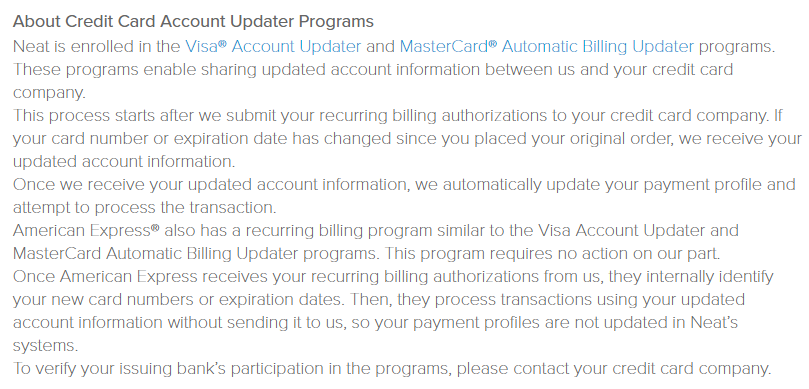Click the line 'your card number or expiration date'
Screen dimensions: 809x389
tap(408, 139)
